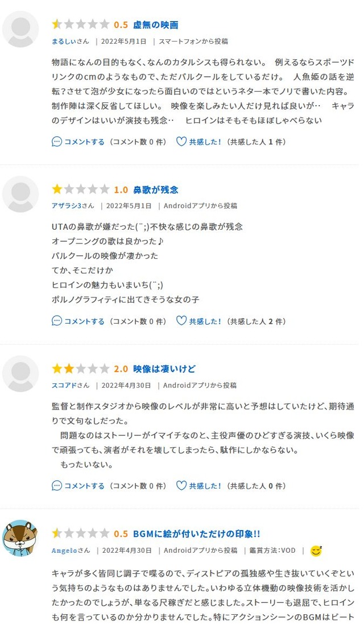Click comment bubble icon on 鼻歌が残念 review

point(57,321)
